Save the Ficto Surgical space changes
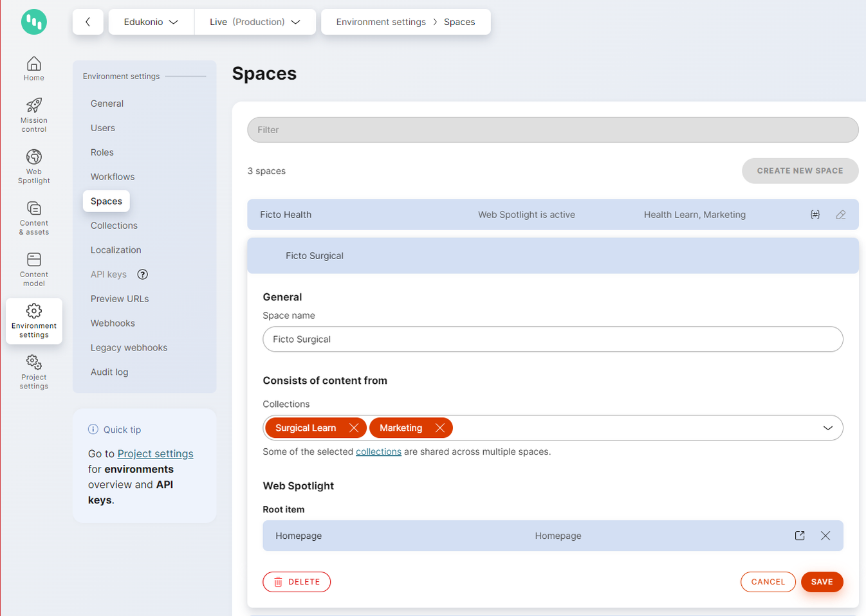 pyautogui.click(x=822, y=581)
